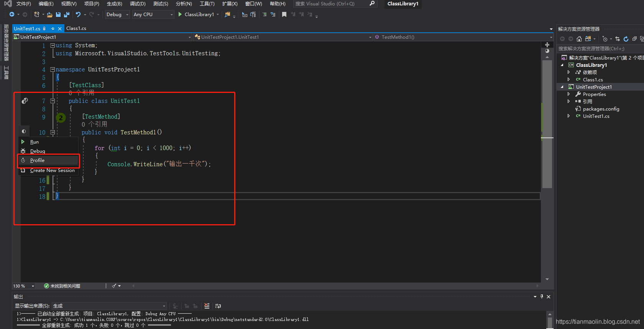Click the Solution Explorer search field
Image resolution: width=644 pixels, height=329 pixels.
click(x=600, y=49)
